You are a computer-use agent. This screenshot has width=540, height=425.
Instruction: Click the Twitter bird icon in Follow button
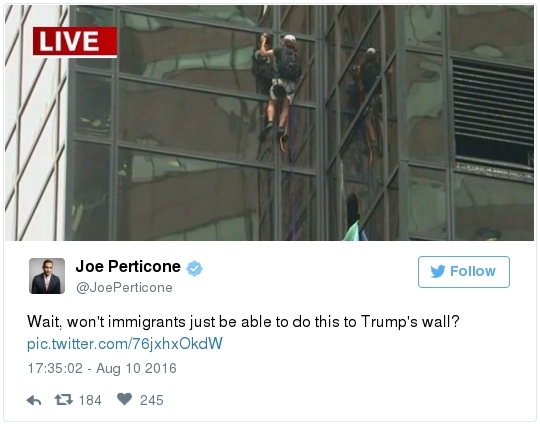[438, 271]
